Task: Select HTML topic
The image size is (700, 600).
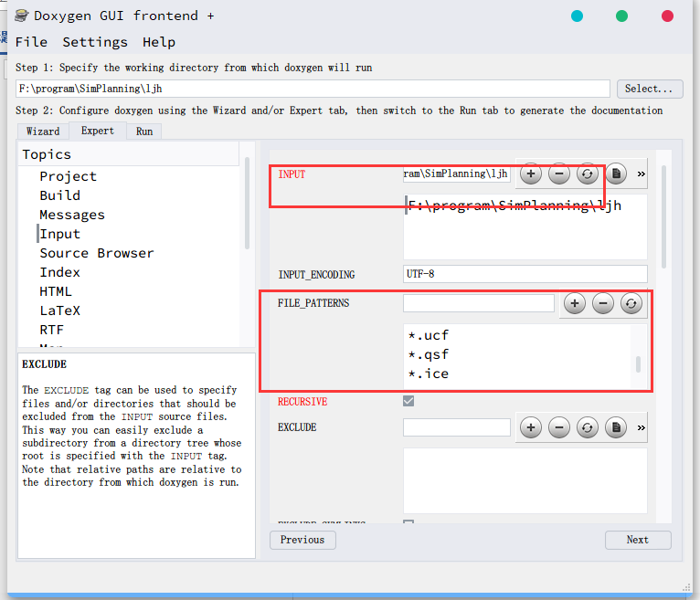Action: click(56, 291)
